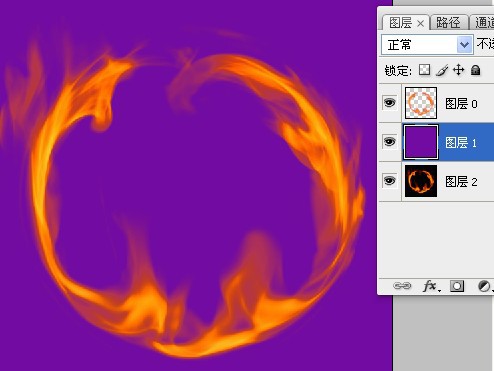The height and width of the screenshot is (371, 494).
Task: Click the lock image pixels brush icon
Action: tap(442, 70)
